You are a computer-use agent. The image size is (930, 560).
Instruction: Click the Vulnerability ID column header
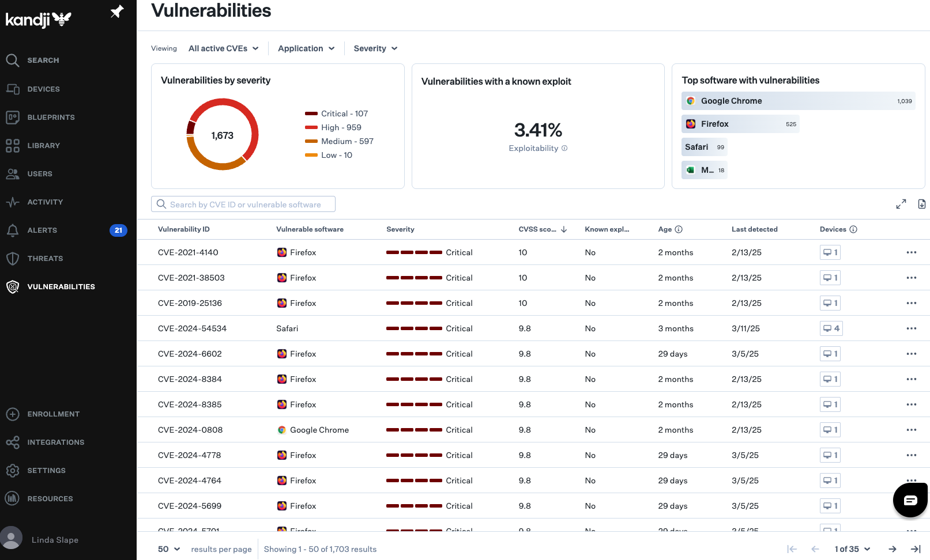(x=184, y=229)
